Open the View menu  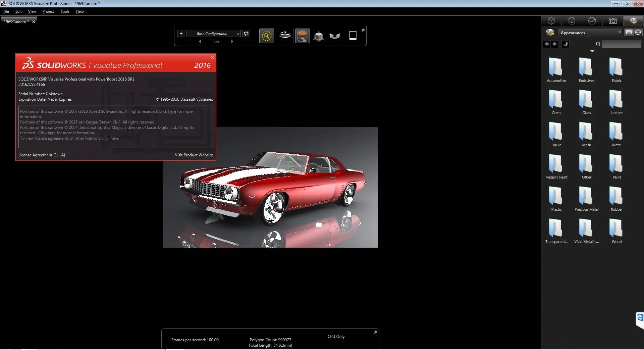point(32,11)
